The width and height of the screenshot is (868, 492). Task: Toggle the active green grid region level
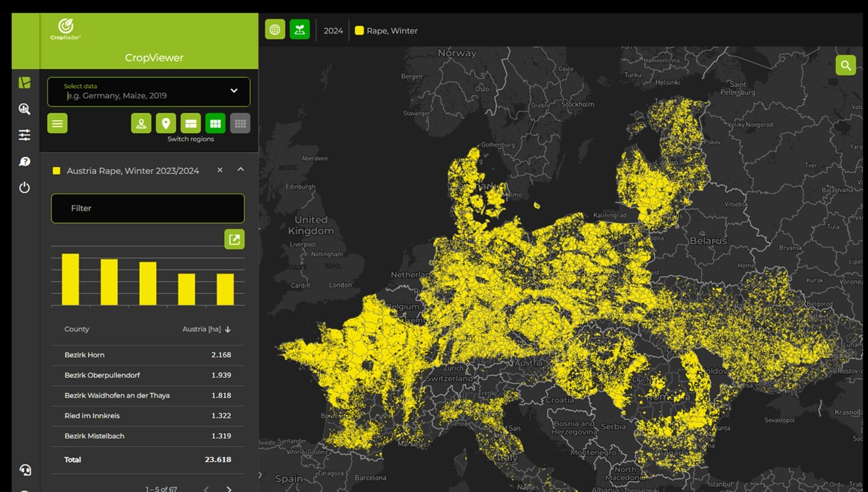point(215,123)
